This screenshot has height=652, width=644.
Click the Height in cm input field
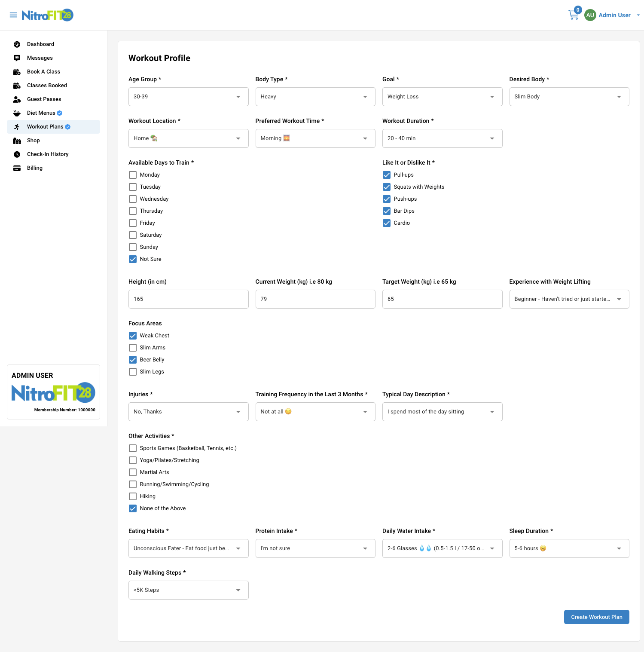[x=188, y=299]
